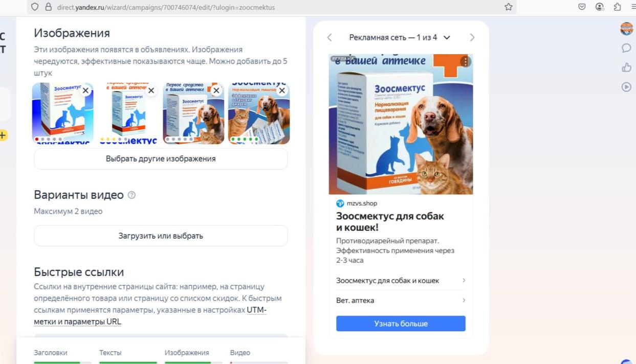Click the thumbs-up feedback icon
The image size is (636, 364).
click(626, 67)
